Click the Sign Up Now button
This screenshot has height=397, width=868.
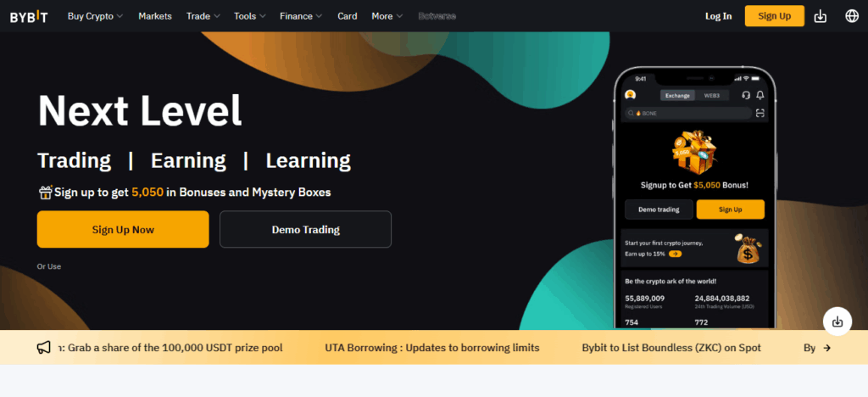click(123, 229)
